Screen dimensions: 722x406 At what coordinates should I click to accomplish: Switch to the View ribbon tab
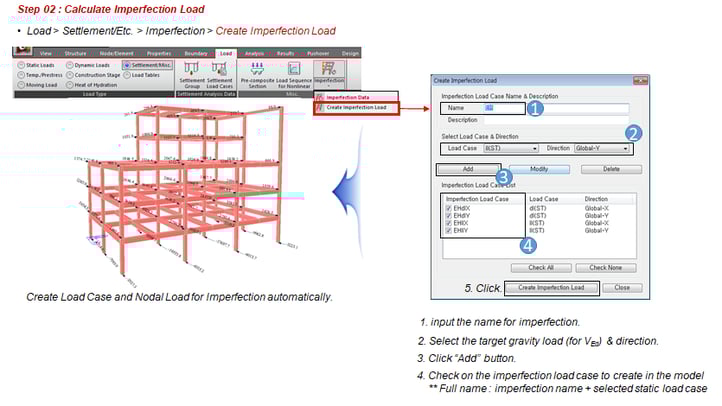click(x=46, y=53)
